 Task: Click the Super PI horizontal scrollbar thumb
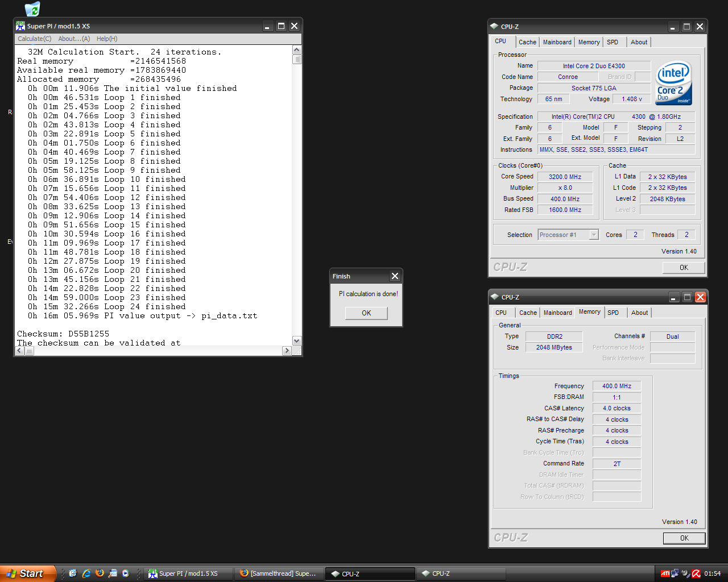[x=29, y=351]
